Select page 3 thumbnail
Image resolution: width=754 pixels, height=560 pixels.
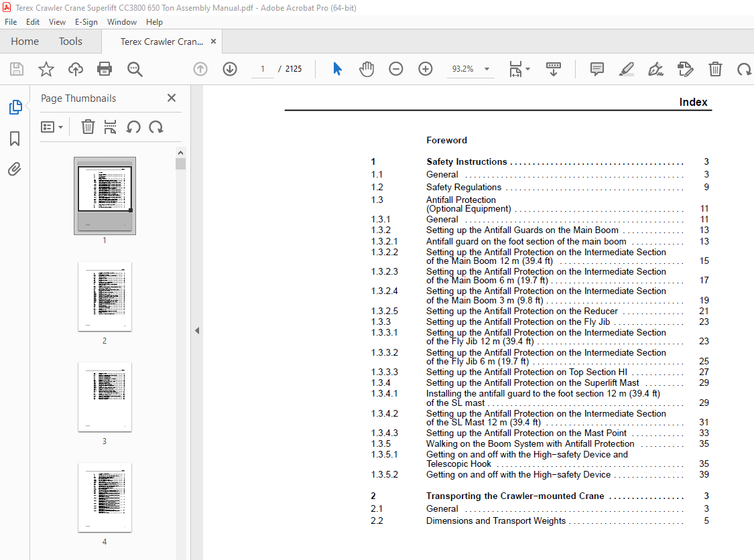click(105, 397)
